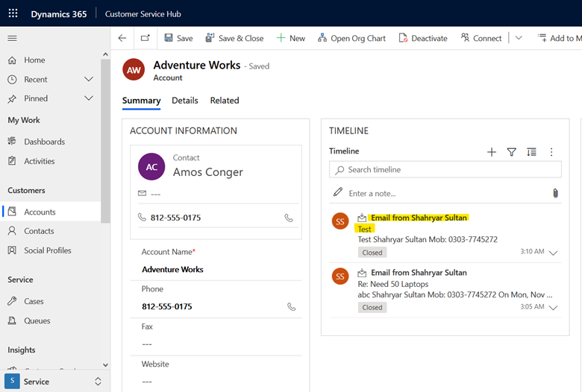The height and width of the screenshot is (392, 582).
Task: Call contact via card phone icon
Action: click(x=289, y=218)
